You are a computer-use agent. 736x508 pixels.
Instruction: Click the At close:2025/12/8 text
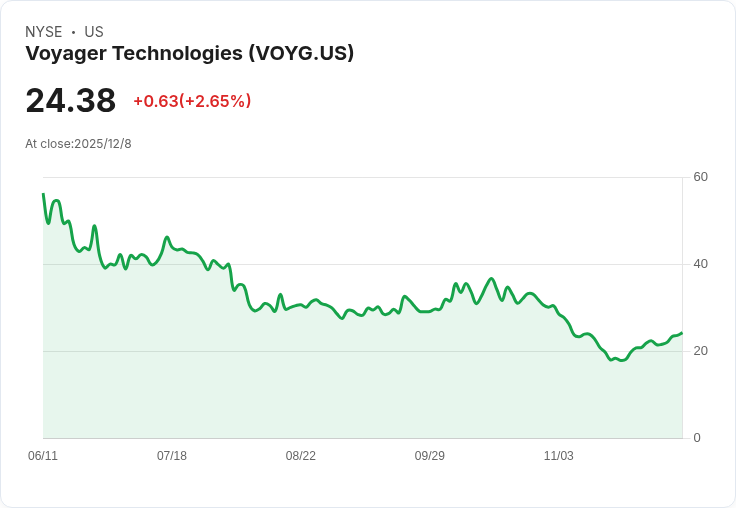click(78, 144)
